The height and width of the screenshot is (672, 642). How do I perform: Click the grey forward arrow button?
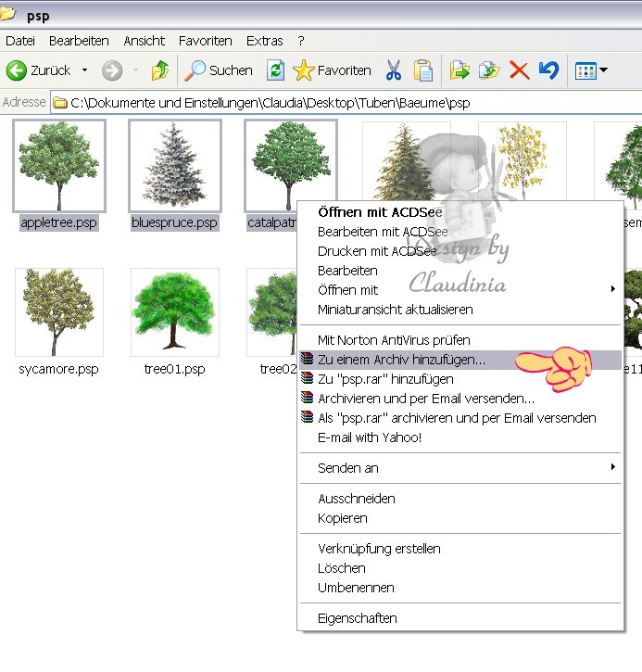click(112, 70)
